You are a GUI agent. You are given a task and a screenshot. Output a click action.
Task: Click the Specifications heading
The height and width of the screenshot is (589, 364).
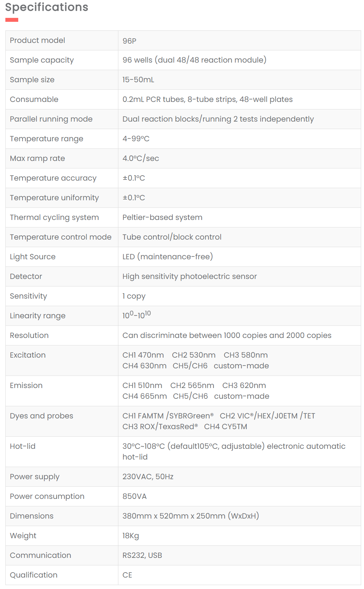coord(46,7)
